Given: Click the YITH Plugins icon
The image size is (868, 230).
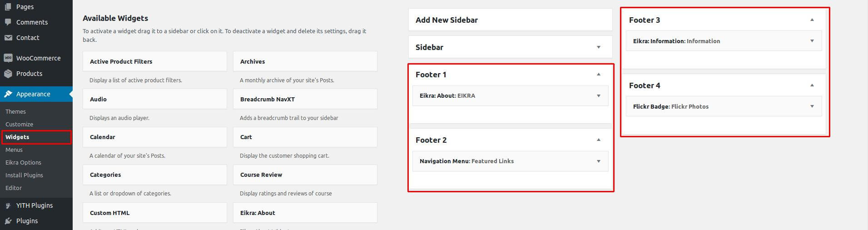Looking at the screenshot, I should (x=8, y=205).
